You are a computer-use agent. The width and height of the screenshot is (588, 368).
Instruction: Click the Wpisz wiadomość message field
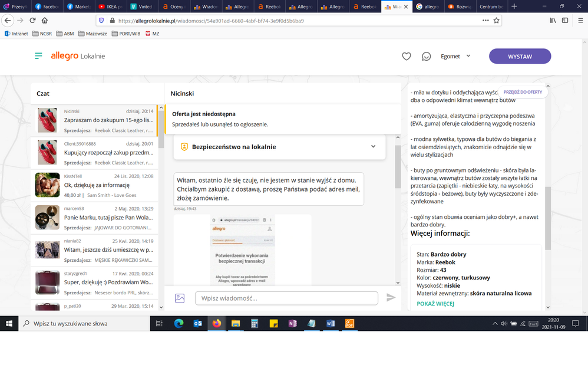click(x=286, y=298)
